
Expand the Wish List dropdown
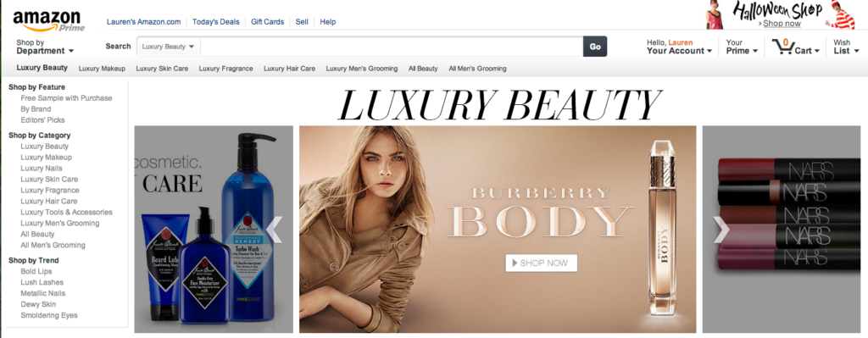[846, 47]
